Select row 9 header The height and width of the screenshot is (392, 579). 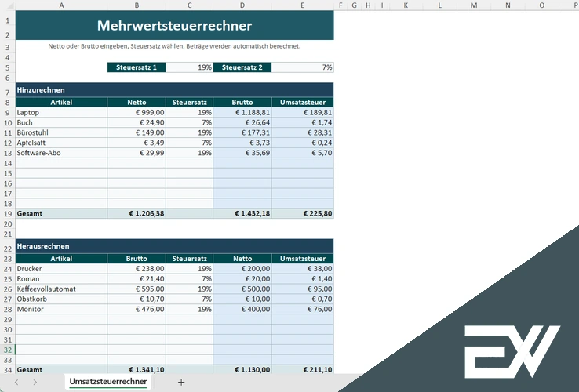pos(7,113)
